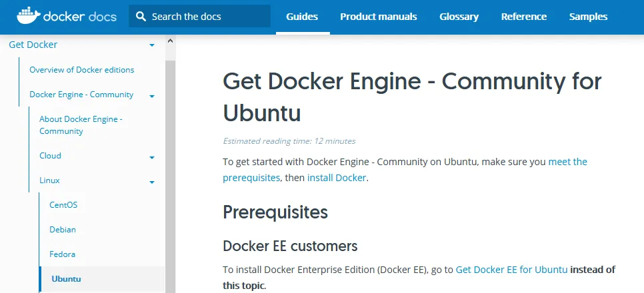Select CentOS in sidebar

tap(63, 205)
